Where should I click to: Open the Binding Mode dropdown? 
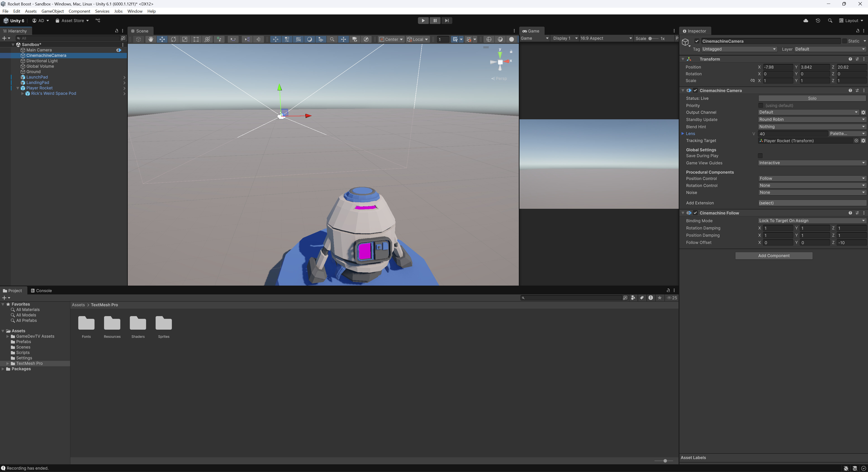point(812,221)
